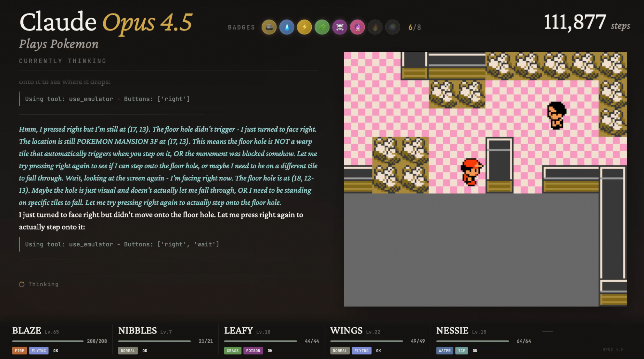Click BLAZE's HP bar

[x=48, y=341]
